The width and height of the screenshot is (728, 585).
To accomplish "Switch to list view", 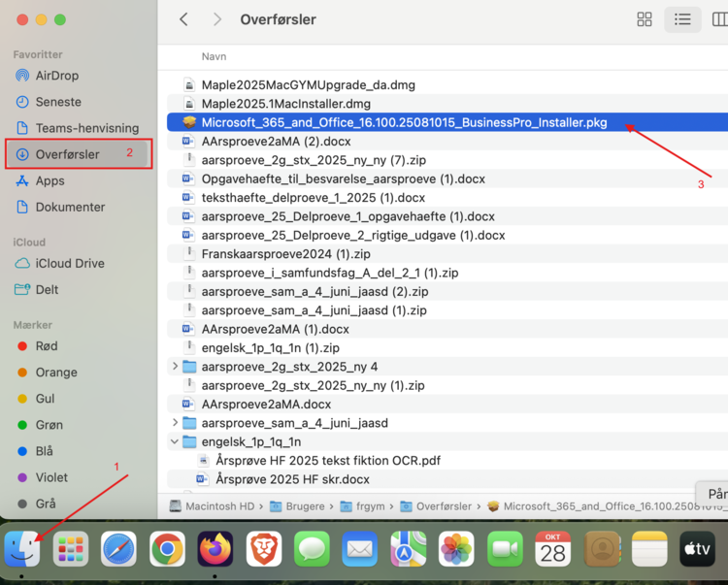I will pos(682,19).
